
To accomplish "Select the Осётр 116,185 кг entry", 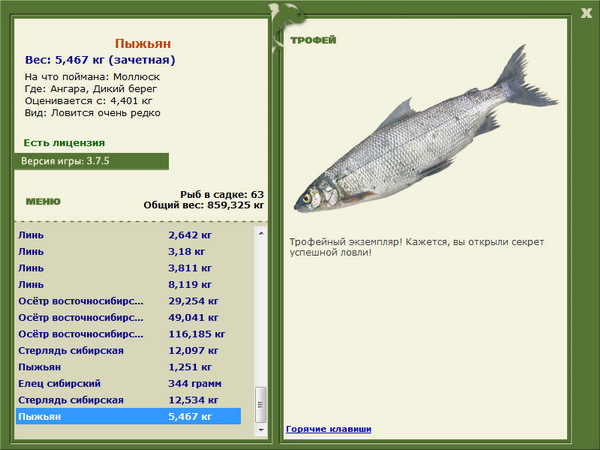I will pyautogui.click(x=129, y=334).
